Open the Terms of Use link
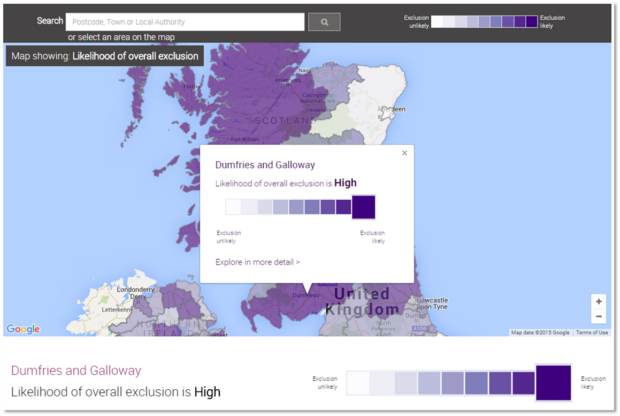This screenshot has height=416, width=620. [x=592, y=333]
